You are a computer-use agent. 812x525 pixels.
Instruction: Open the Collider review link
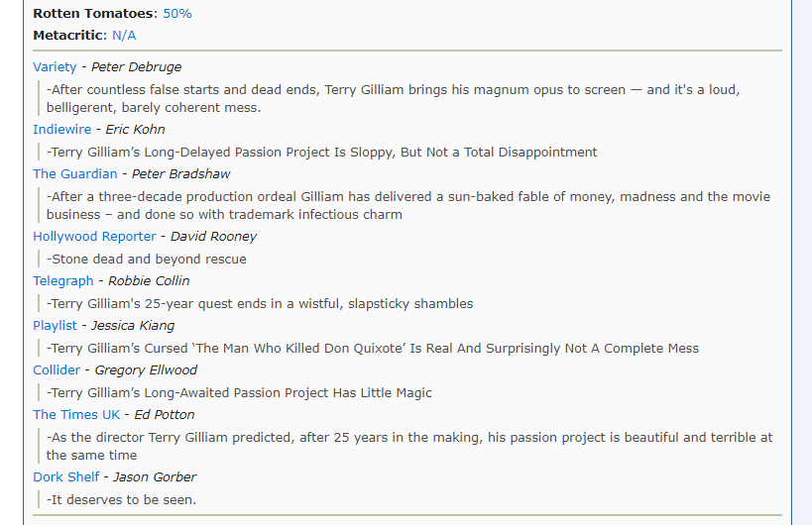(57, 369)
